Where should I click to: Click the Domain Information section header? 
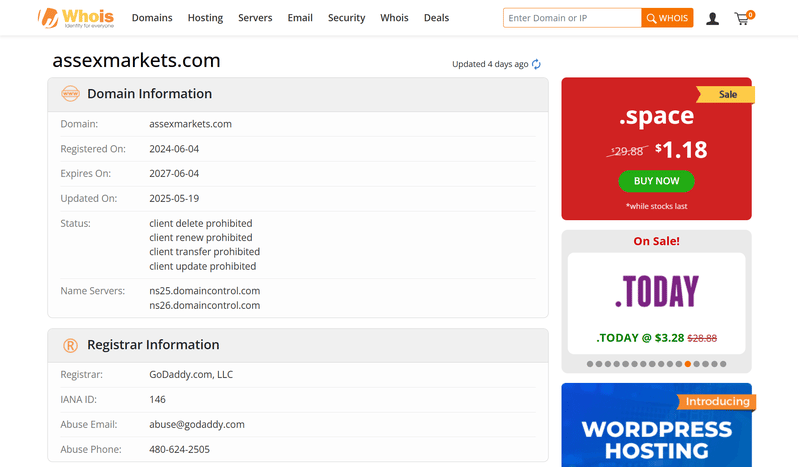[298, 94]
